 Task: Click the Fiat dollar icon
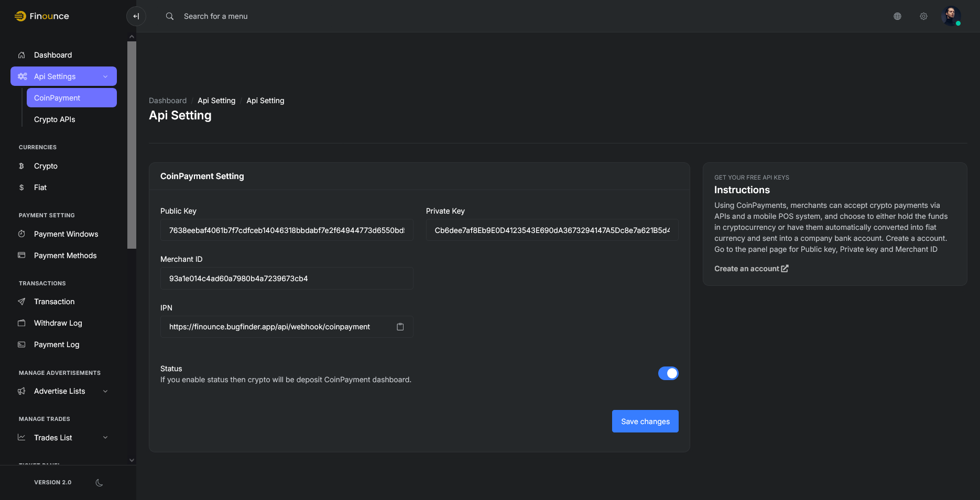[21, 187]
